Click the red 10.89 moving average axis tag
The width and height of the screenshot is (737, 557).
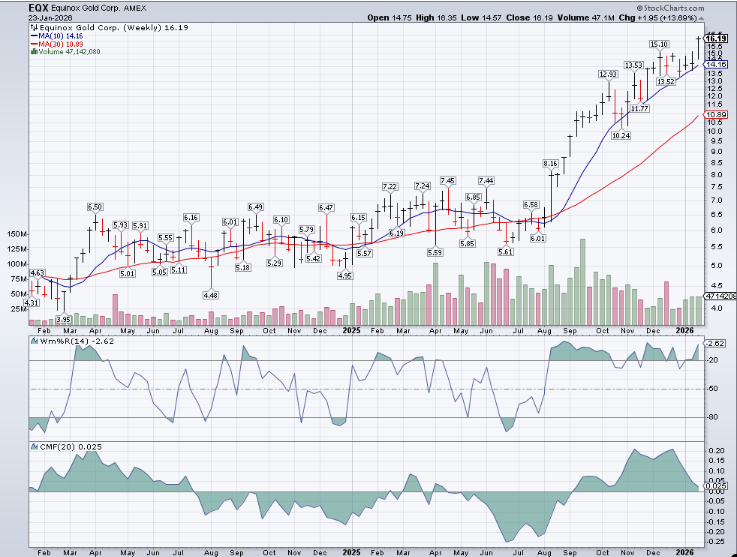coord(715,115)
